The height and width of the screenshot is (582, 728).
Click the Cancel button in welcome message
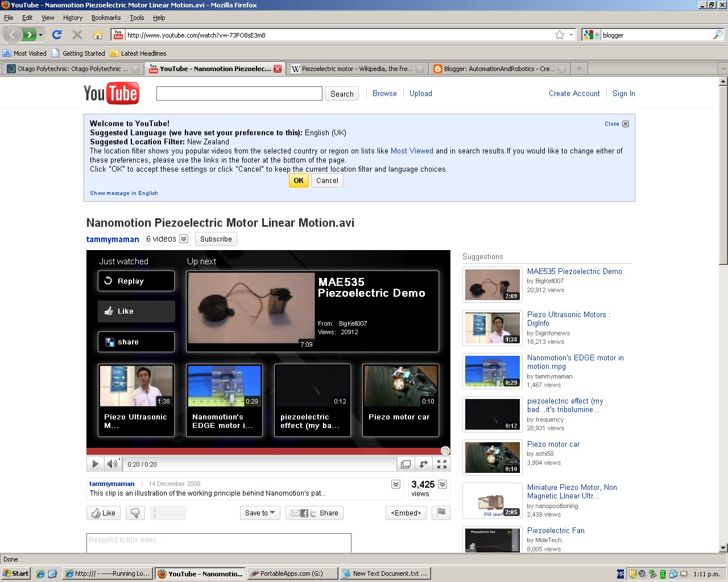pos(327,180)
